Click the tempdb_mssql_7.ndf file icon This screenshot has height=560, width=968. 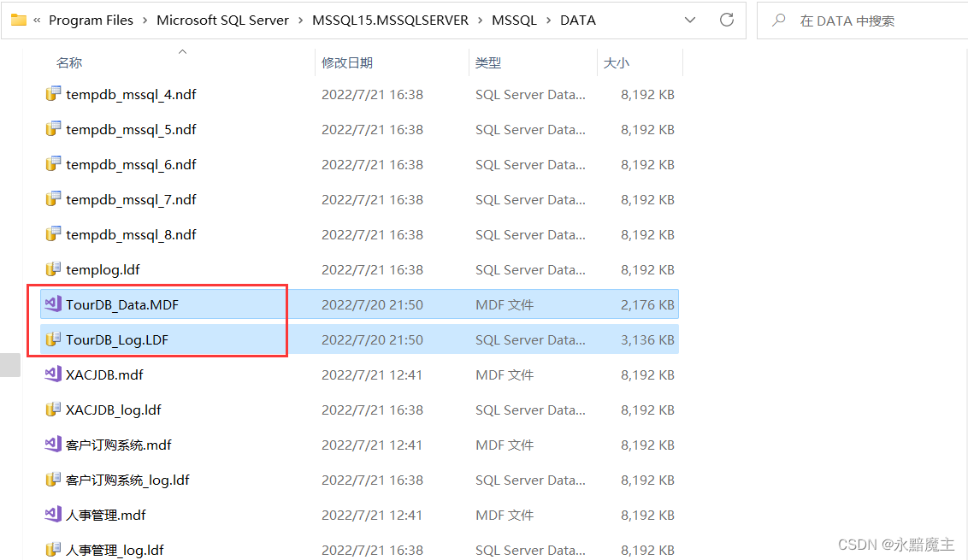[53, 199]
